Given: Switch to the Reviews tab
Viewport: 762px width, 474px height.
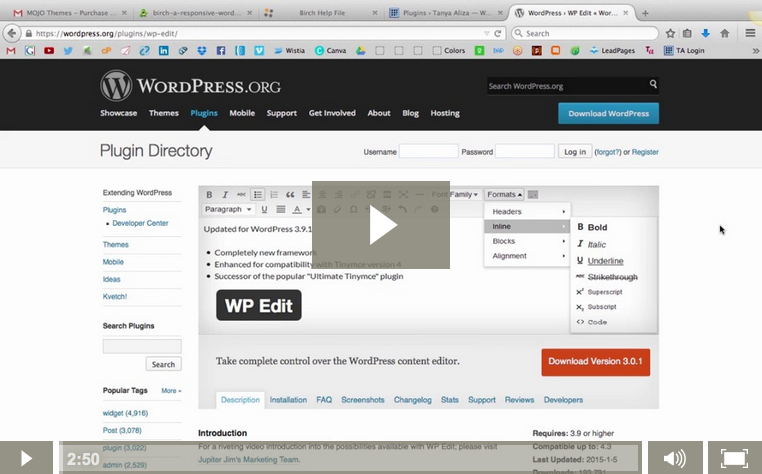Looking at the screenshot, I should 519,400.
